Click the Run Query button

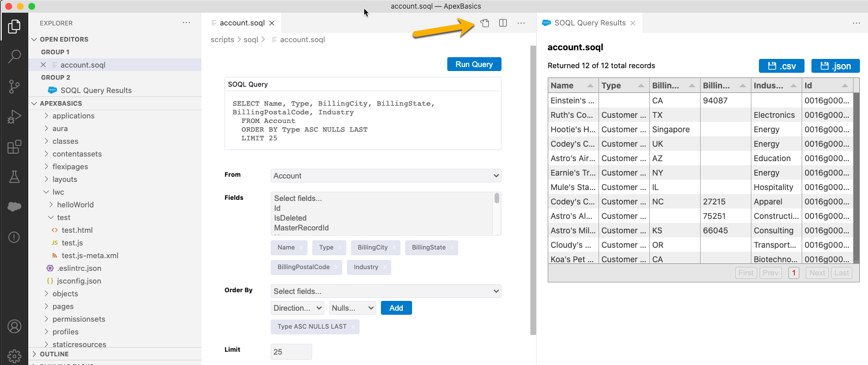click(x=474, y=64)
